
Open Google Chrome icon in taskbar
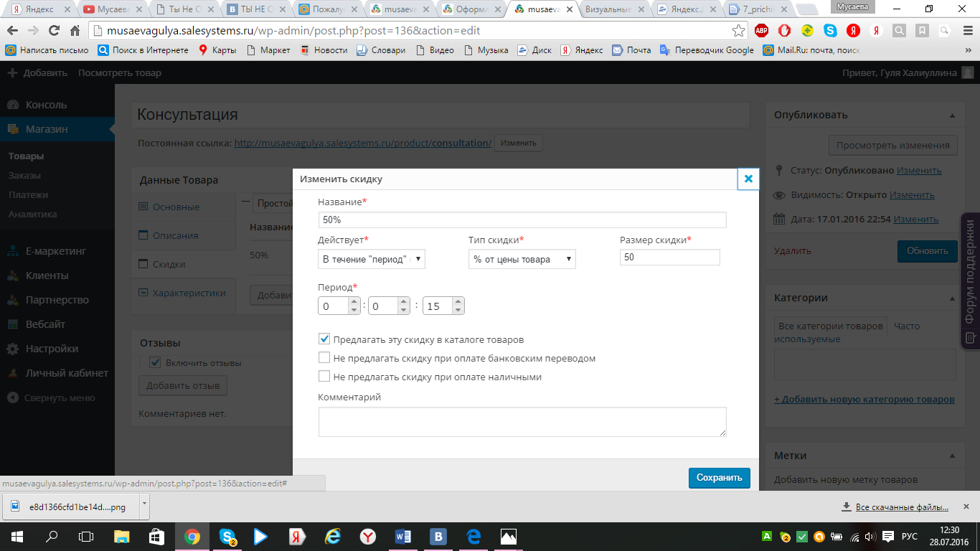tap(192, 537)
